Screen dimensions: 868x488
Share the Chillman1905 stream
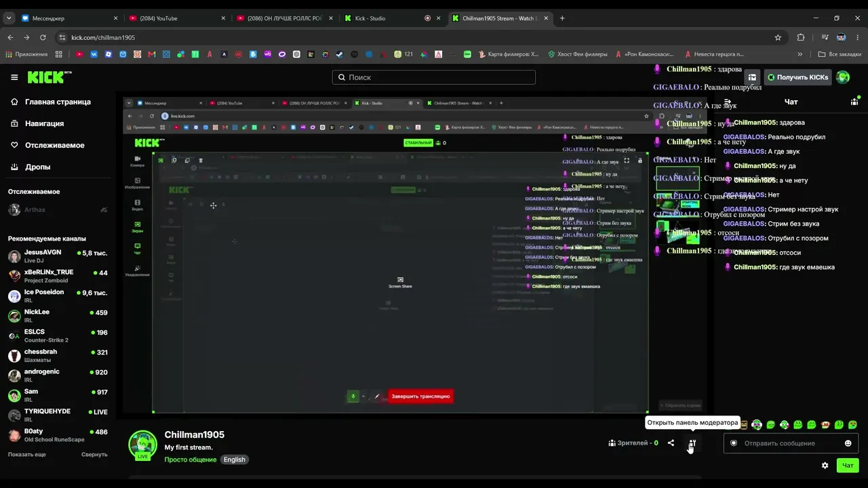pos(671,443)
